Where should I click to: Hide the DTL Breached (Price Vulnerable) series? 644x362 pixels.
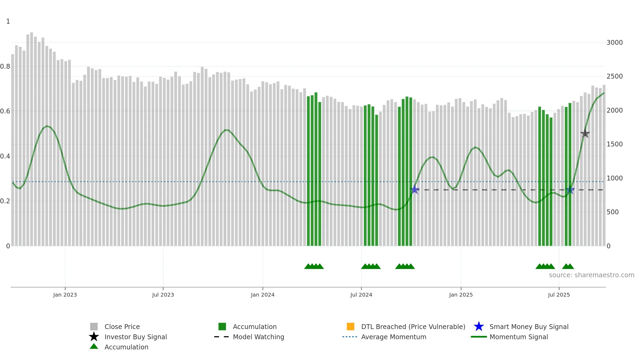coord(406,327)
